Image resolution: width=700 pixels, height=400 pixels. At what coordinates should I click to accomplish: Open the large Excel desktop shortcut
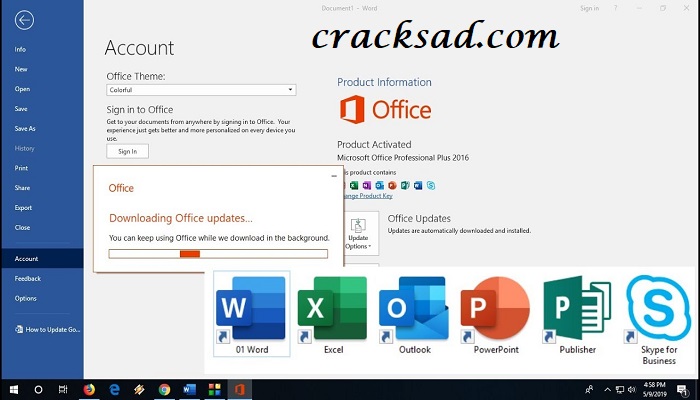click(x=333, y=314)
